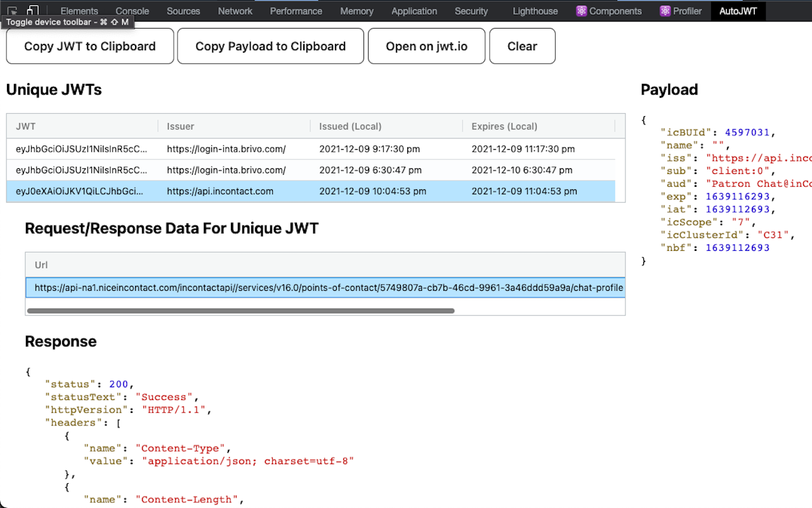Sort by the Issuer column header

[x=234, y=126]
